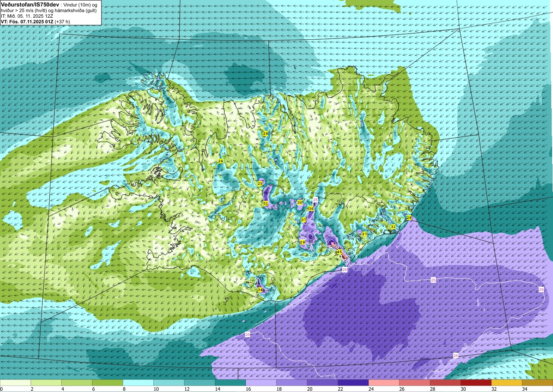
Task: Click the 10–12 m/s turquoise legend swatch
Action: [169, 383]
